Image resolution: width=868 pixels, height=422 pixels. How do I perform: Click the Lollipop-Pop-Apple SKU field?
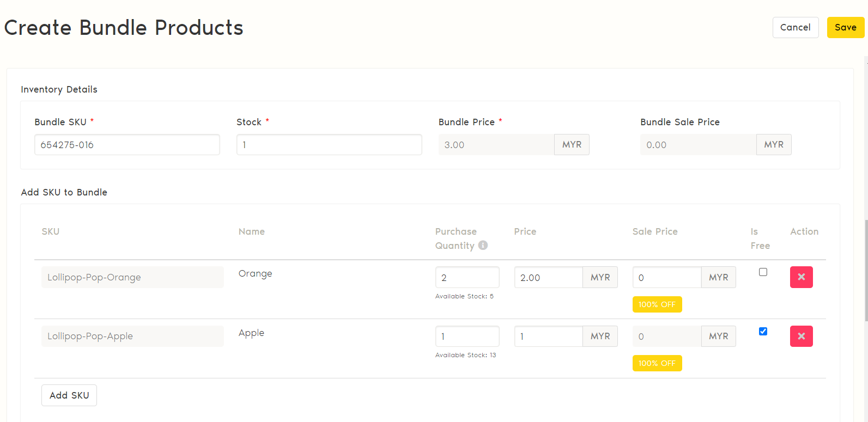click(x=132, y=337)
